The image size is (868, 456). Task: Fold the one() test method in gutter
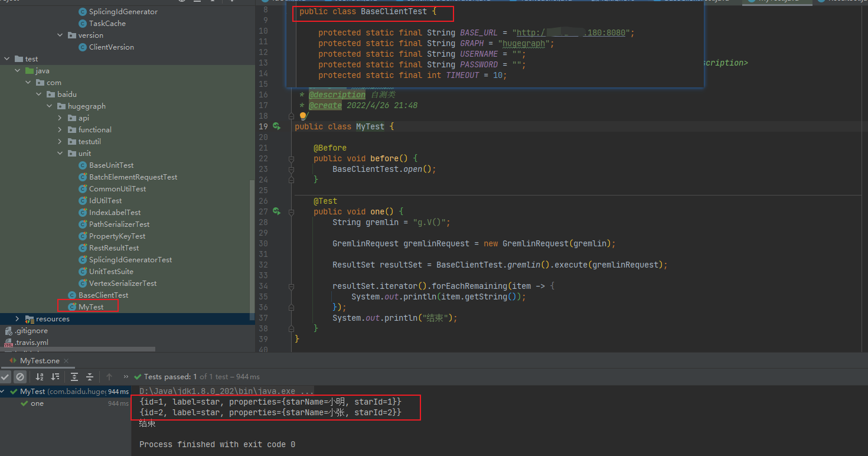[291, 211]
